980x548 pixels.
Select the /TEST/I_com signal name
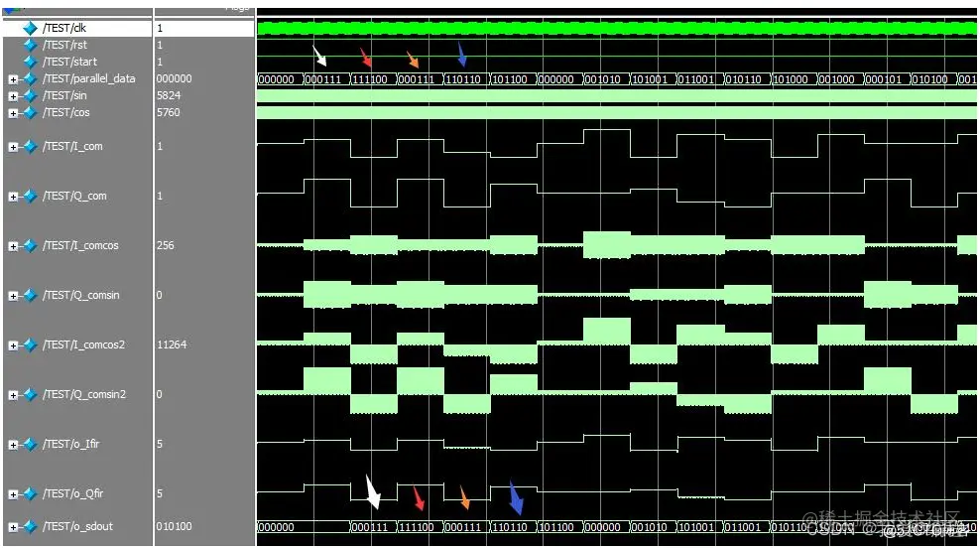point(72,146)
